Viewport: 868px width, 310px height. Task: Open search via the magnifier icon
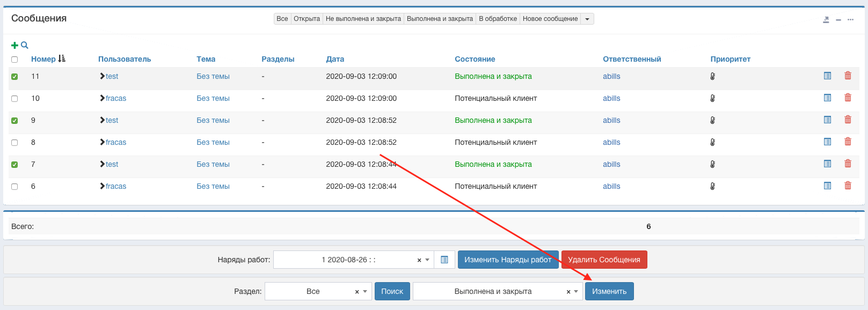pyautogui.click(x=24, y=46)
